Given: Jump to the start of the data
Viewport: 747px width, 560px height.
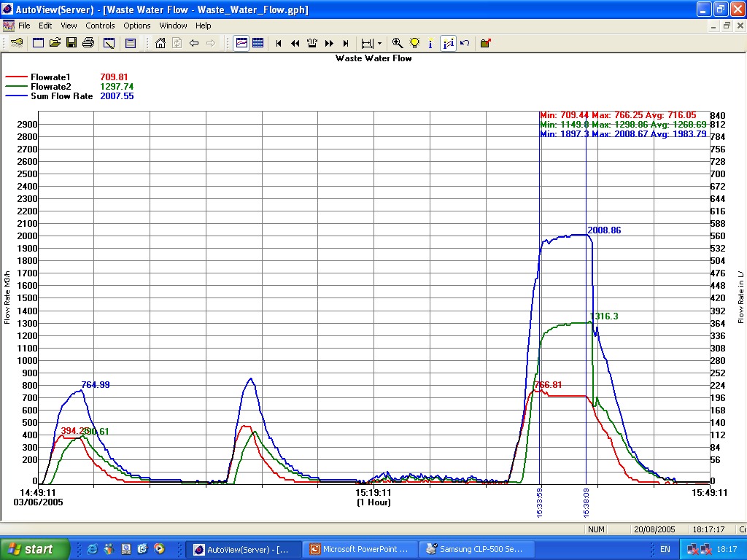Looking at the screenshot, I should tap(279, 43).
